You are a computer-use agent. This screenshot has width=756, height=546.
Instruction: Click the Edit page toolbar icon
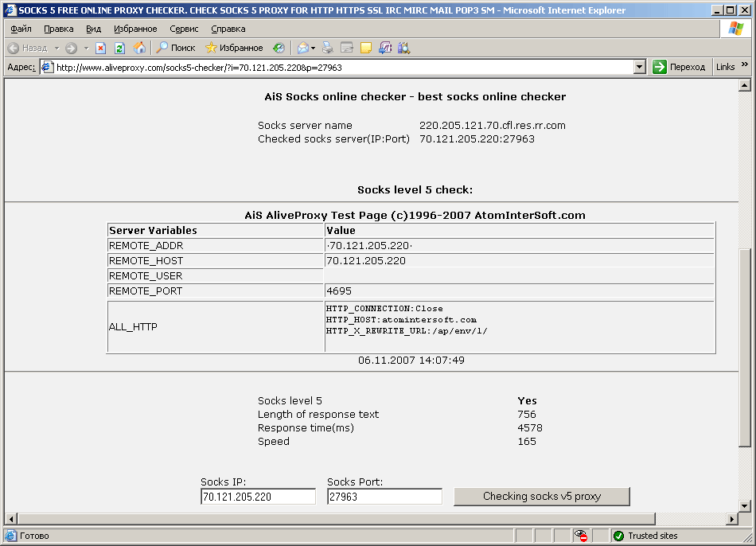[x=347, y=48]
